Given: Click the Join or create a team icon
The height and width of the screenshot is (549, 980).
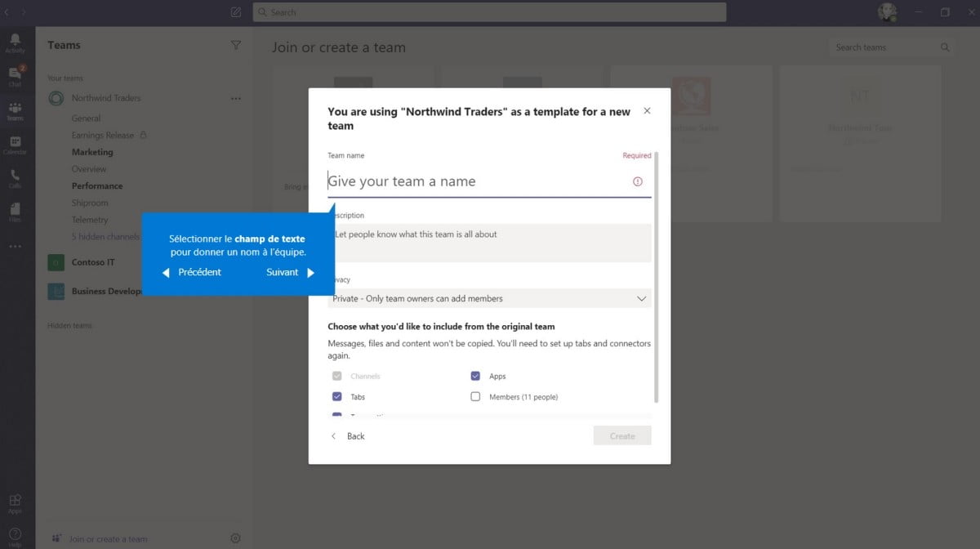Looking at the screenshot, I should click(x=56, y=538).
